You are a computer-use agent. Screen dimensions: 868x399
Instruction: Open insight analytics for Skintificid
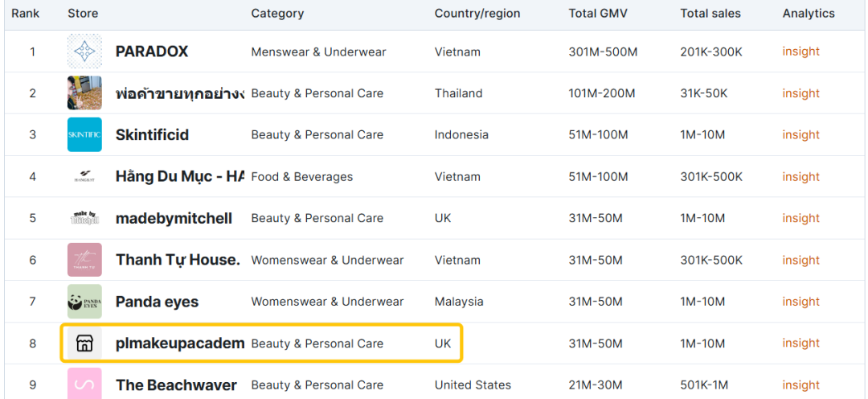point(800,134)
